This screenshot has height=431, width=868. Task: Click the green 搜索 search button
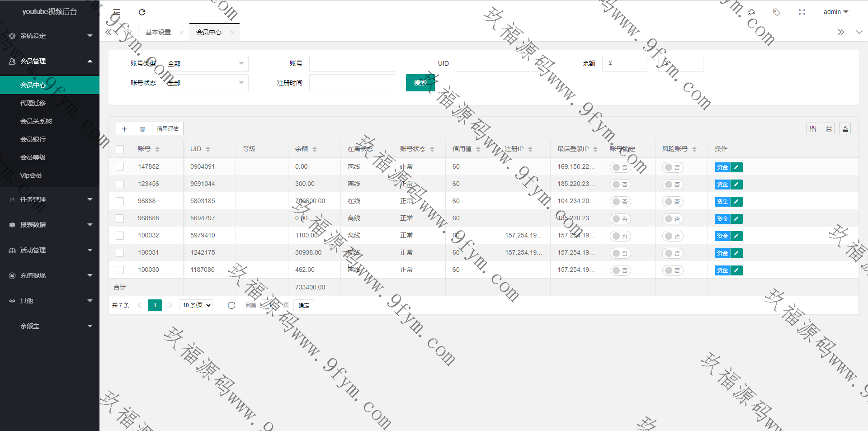click(x=420, y=83)
